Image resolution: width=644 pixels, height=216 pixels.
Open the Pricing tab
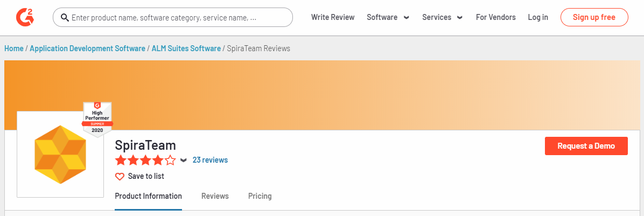coord(260,196)
